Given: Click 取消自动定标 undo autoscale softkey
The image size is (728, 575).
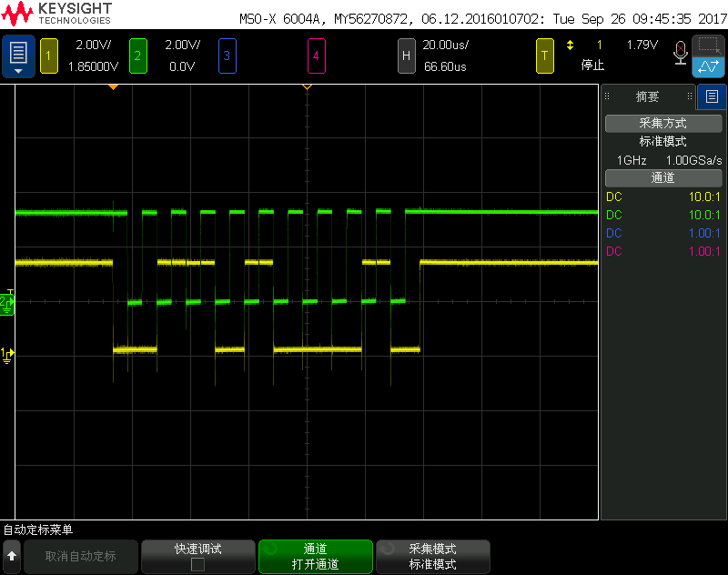Looking at the screenshot, I should click(x=81, y=556).
